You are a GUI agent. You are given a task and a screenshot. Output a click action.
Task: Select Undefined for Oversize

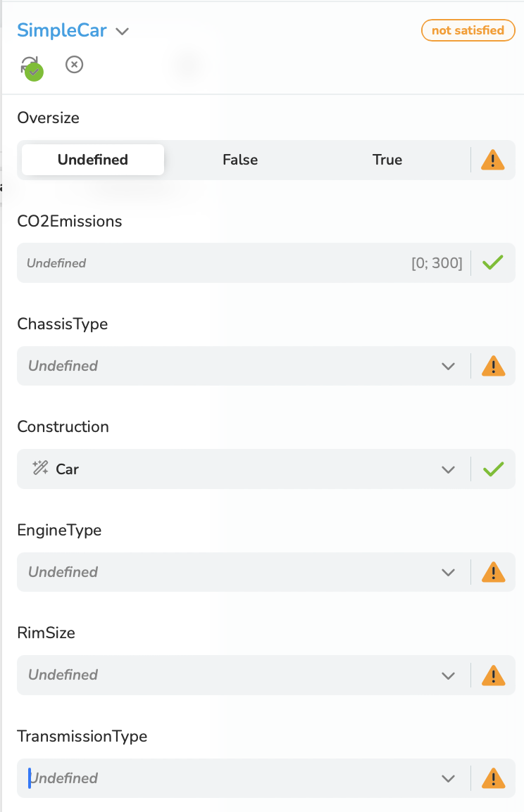click(x=93, y=160)
